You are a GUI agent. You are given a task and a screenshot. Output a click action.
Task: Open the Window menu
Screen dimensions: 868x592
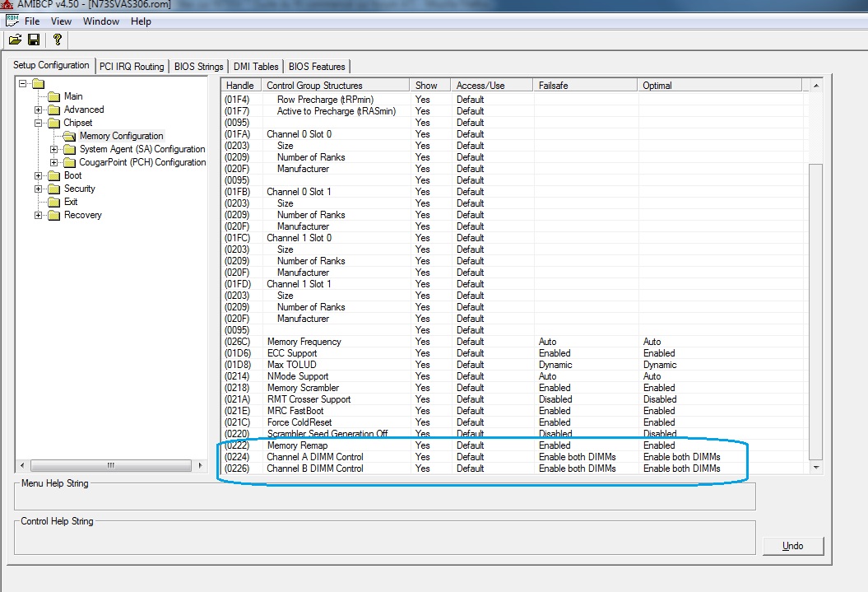(x=101, y=21)
